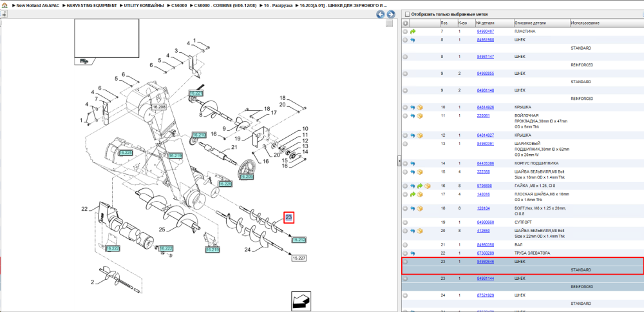Click the 'Использование' column header
This screenshot has height=312, width=644.
point(606,23)
